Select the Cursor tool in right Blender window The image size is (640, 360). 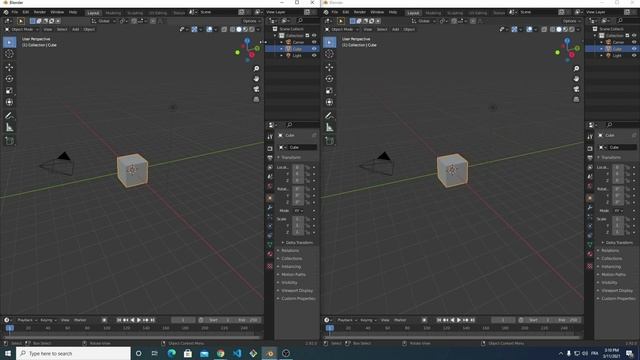click(x=329, y=53)
